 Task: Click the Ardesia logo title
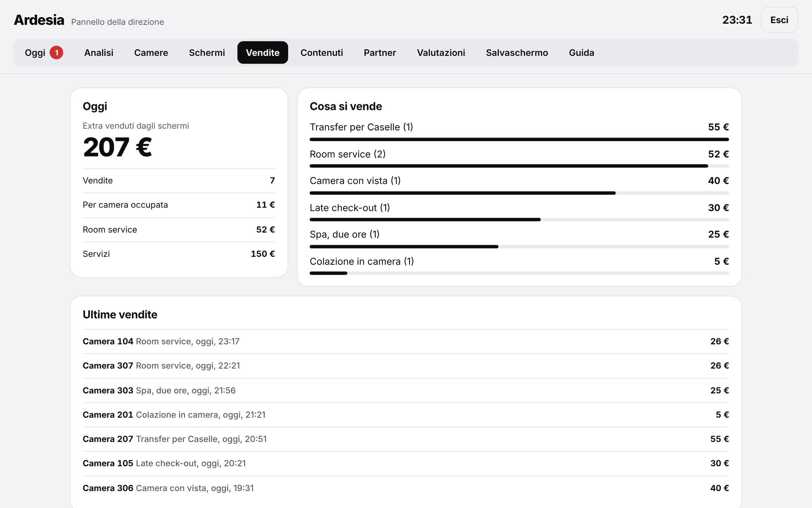pos(39,20)
